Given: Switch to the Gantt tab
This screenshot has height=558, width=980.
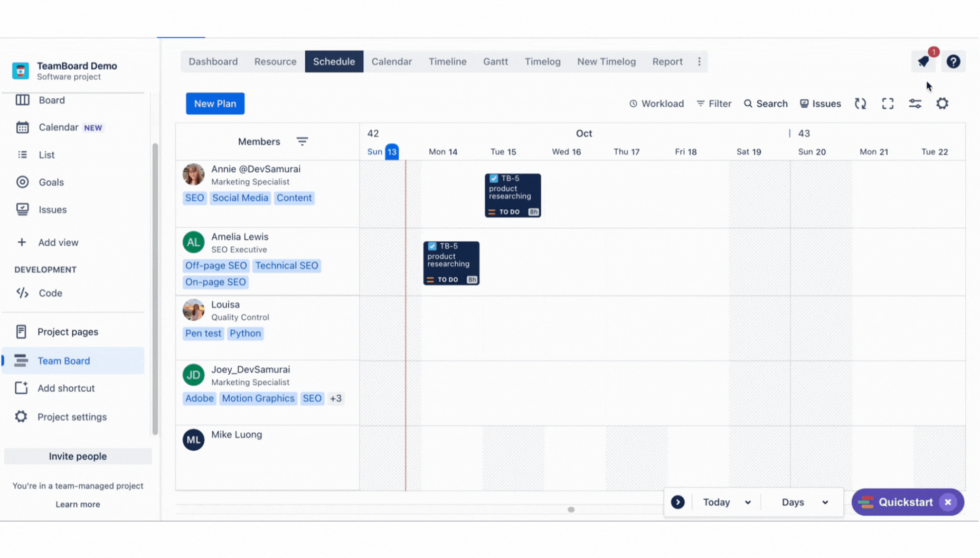Looking at the screenshot, I should coord(495,61).
